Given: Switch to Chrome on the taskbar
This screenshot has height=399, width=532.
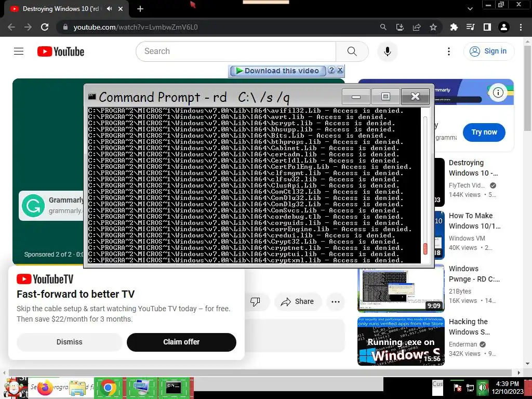Looking at the screenshot, I should (x=108, y=388).
